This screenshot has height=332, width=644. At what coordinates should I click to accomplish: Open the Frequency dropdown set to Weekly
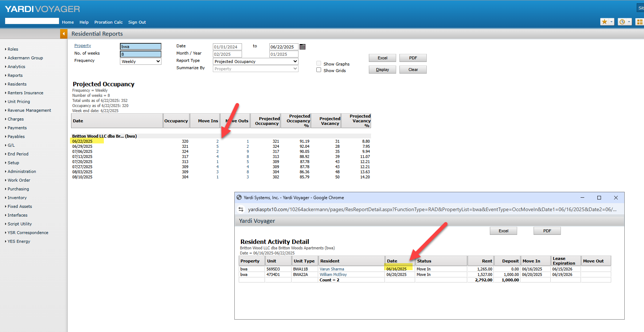point(141,62)
